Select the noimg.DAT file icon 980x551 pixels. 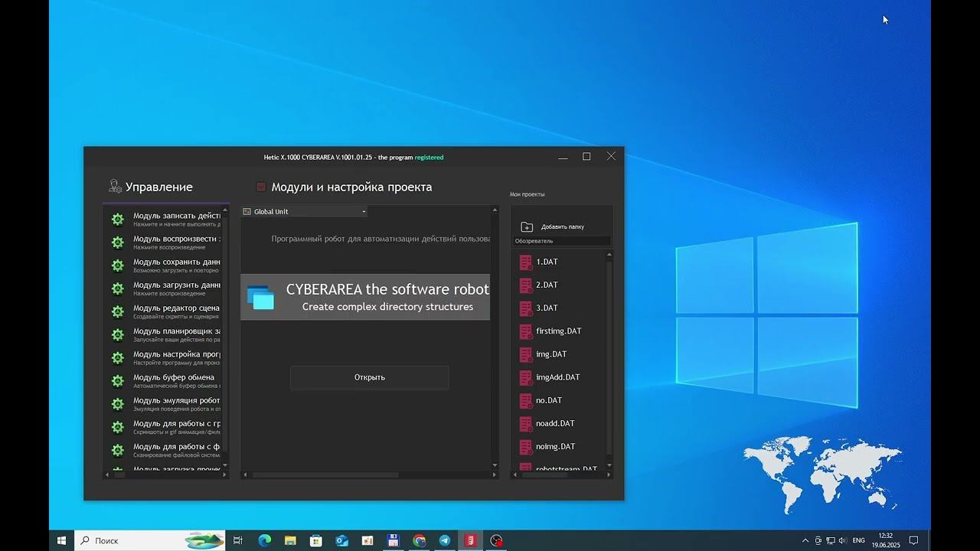(526, 446)
